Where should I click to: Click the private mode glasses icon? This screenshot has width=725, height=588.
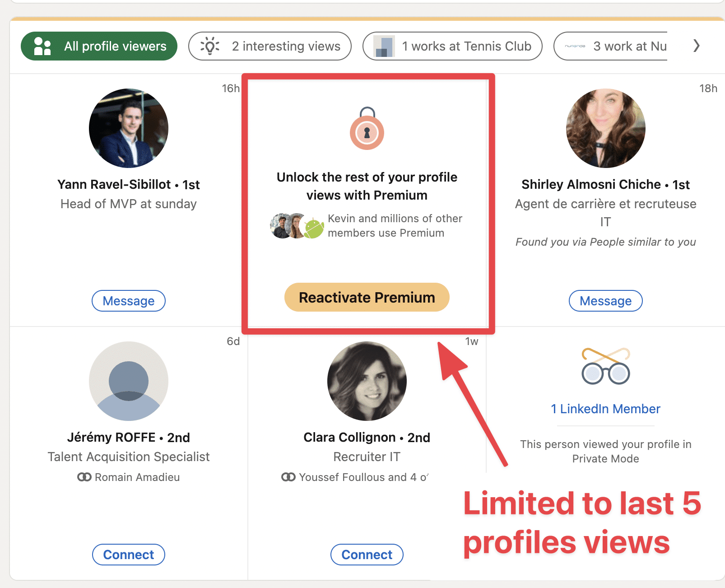point(606,366)
